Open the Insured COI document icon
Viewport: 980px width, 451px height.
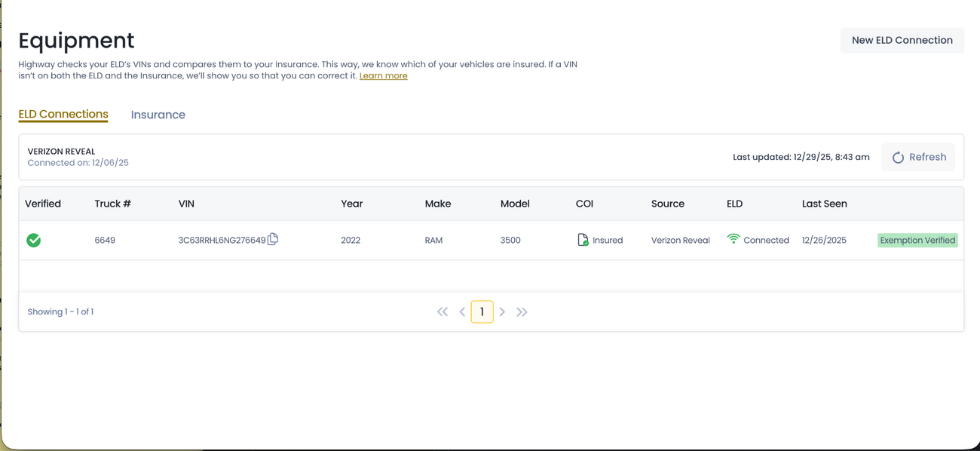[582, 239]
